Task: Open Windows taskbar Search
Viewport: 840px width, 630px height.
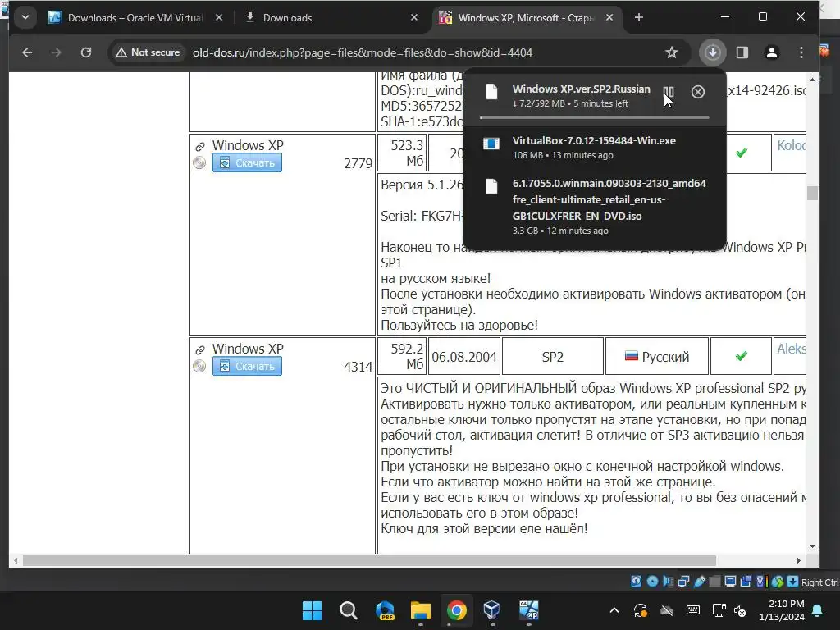Action: click(348, 610)
